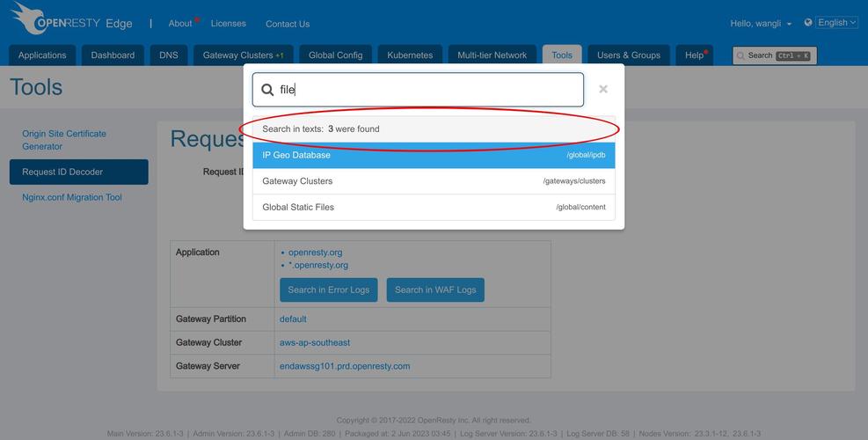Open the Licenses page
868x440 pixels.
[228, 23]
